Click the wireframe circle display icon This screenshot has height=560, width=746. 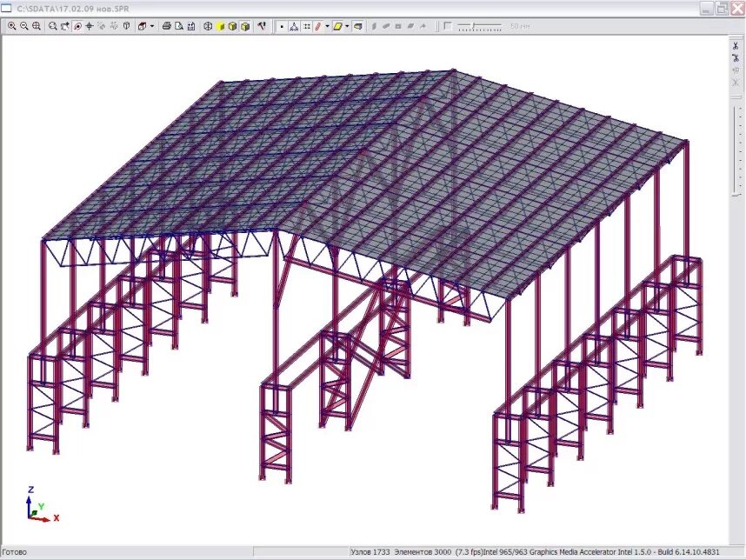[208, 26]
